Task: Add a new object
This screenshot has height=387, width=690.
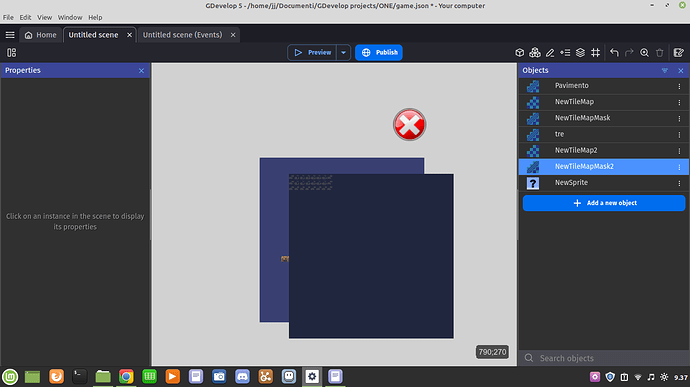Action: point(604,203)
